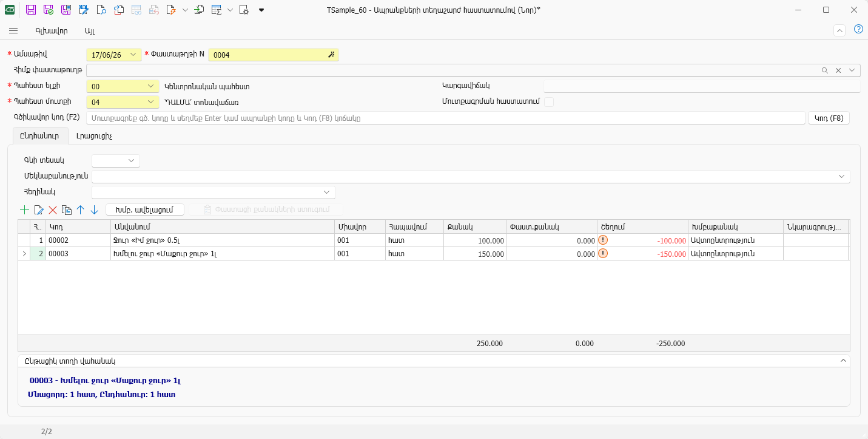Click the DRF draft pencil icon
The height and width of the screenshot is (439, 868).
point(84,10)
